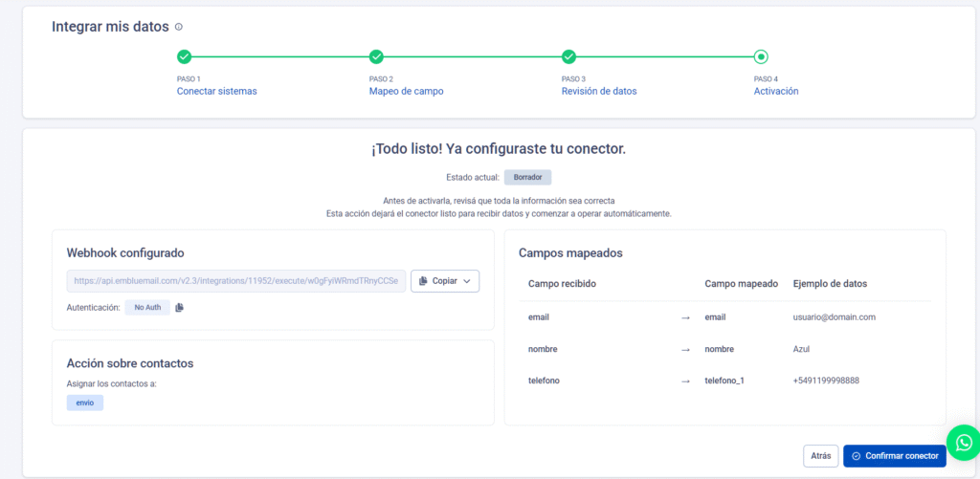Open the Revisión de datos step

[x=598, y=92]
